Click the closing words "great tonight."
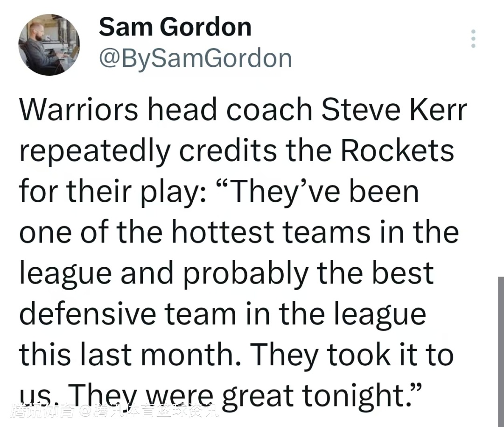 coord(317,396)
